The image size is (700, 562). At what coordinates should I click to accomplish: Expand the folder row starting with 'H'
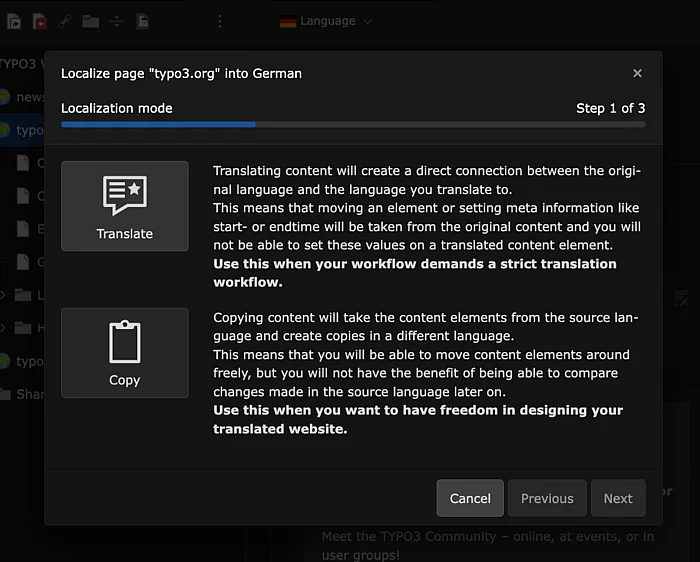pos(2,328)
